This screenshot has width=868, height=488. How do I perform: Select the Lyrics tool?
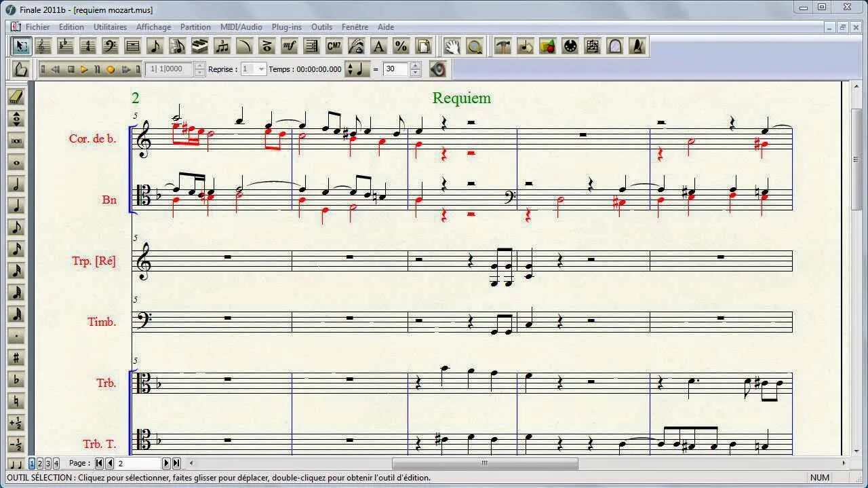point(356,46)
